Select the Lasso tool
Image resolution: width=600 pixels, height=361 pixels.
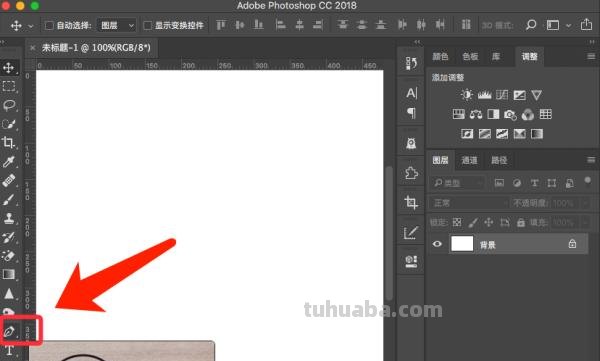pyautogui.click(x=8, y=105)
